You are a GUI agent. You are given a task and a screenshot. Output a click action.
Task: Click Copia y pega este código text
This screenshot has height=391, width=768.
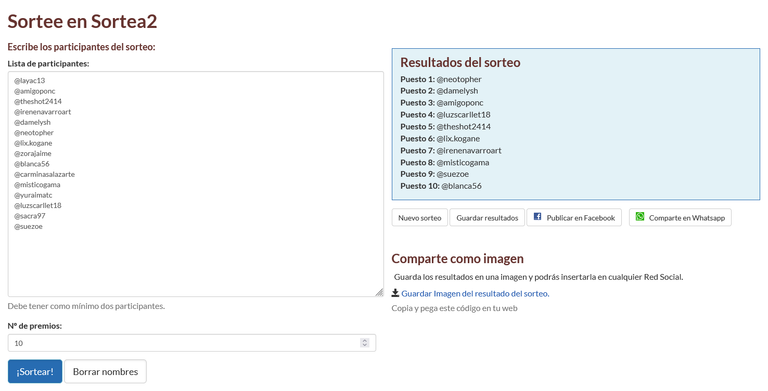455,308
